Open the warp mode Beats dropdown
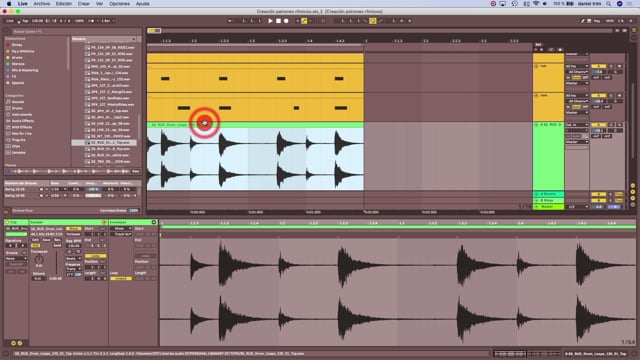 (73, 258)
